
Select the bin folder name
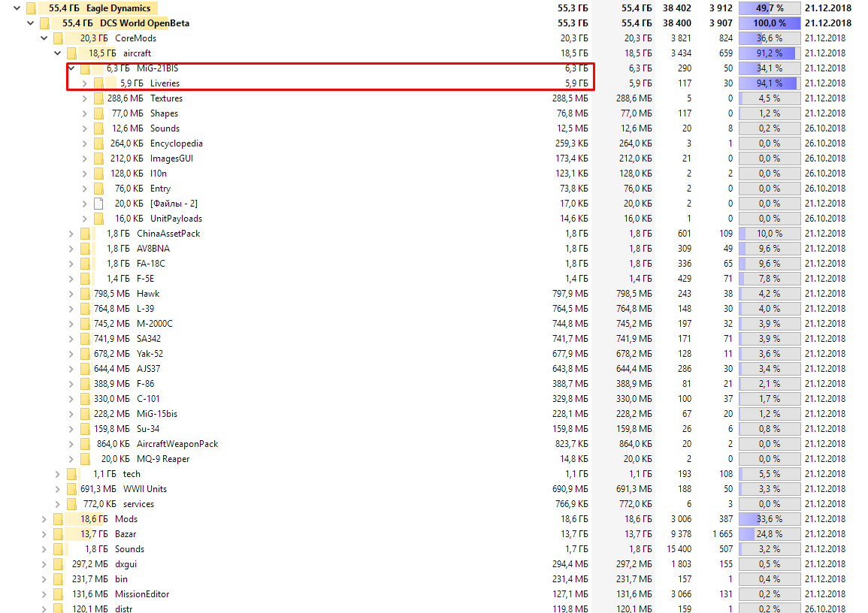121,578
